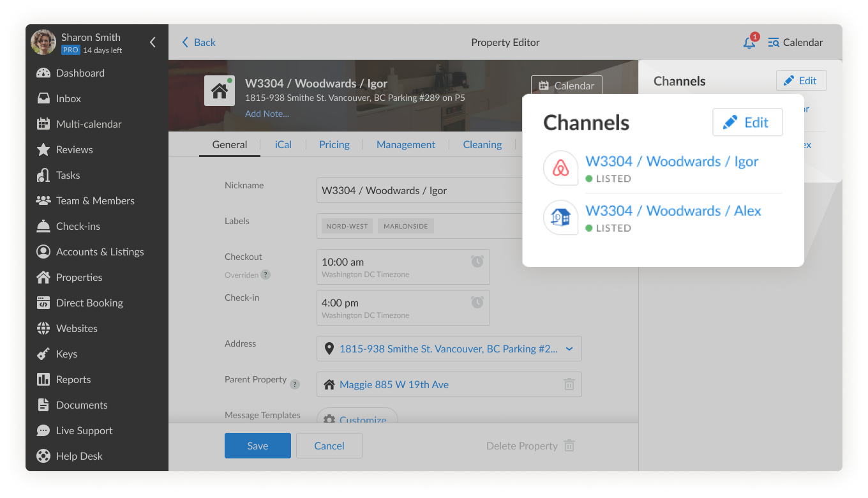
Task: Open W3304 / Woodwards / Alex channel listing
Action: pyautogui.click(x=673, y=211)
